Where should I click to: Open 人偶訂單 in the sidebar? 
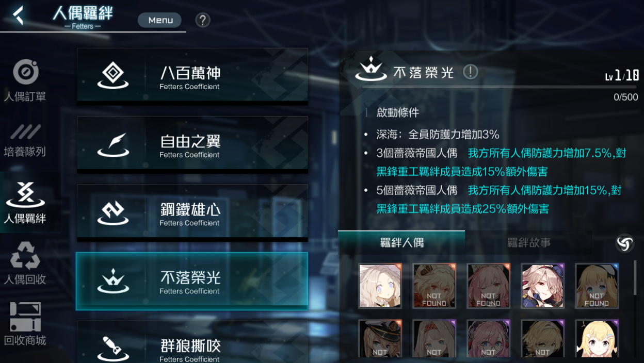tap(25, 81)
